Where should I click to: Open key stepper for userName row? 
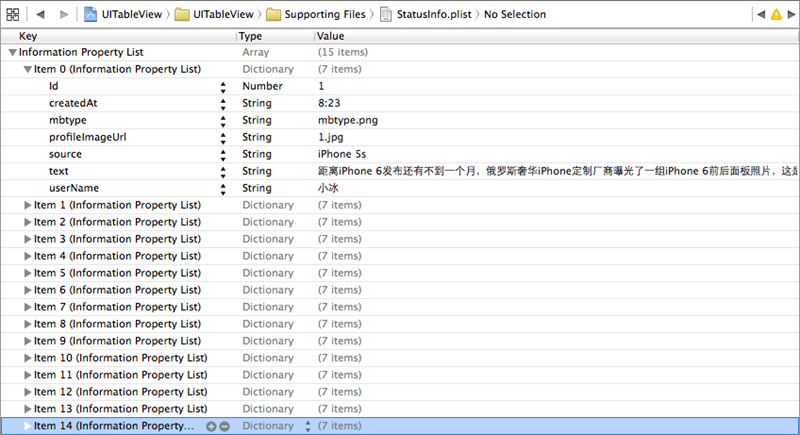pos(223,190)
